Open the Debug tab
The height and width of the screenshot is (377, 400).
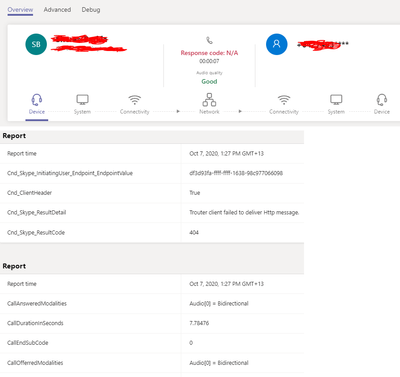[x=91, y=10]
